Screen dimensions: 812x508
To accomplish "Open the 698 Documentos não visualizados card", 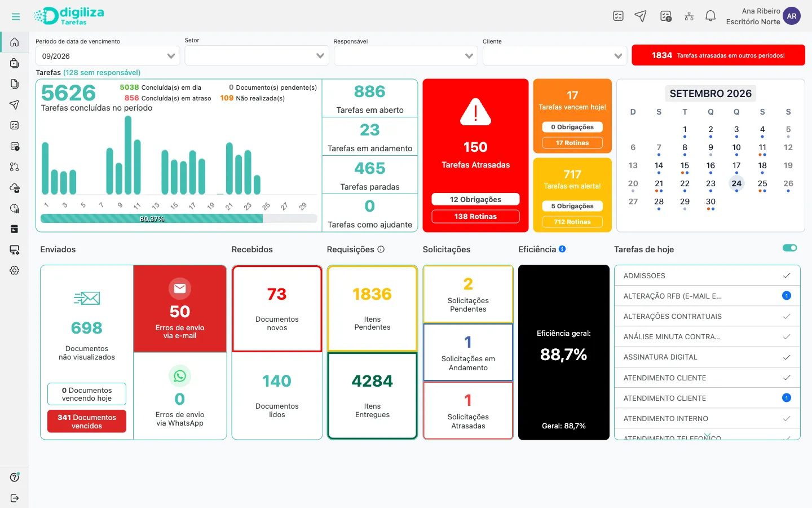I will click(x=87, y=325).
